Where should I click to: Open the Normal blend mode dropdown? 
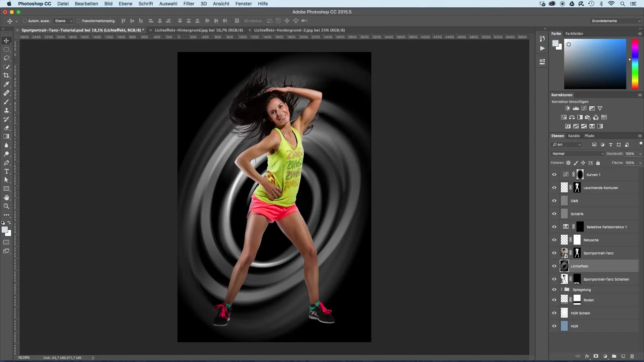[x=578, y=154]
